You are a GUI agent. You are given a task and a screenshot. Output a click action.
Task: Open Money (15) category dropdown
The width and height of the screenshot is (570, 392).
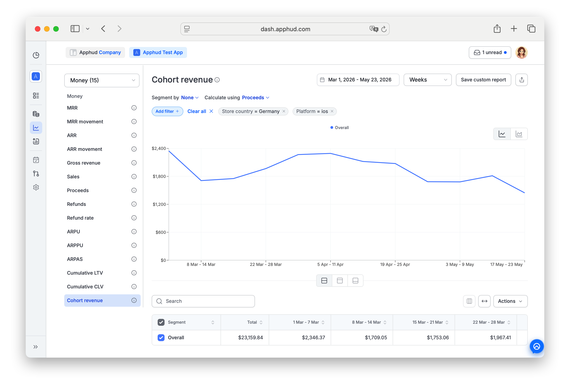[102, 80]
